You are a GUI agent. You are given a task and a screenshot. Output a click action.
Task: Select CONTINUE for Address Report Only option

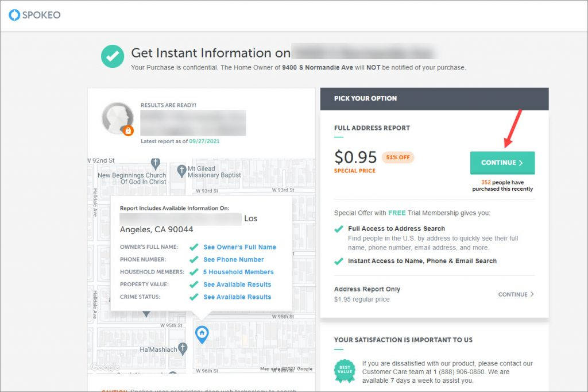click(516, 294)
